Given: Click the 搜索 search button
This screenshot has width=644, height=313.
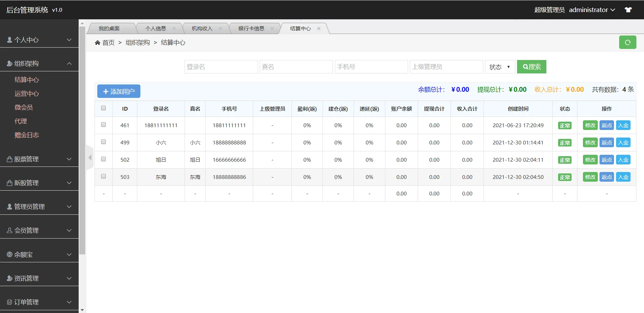Looking at the screenshot, I should tap(531, 67).
